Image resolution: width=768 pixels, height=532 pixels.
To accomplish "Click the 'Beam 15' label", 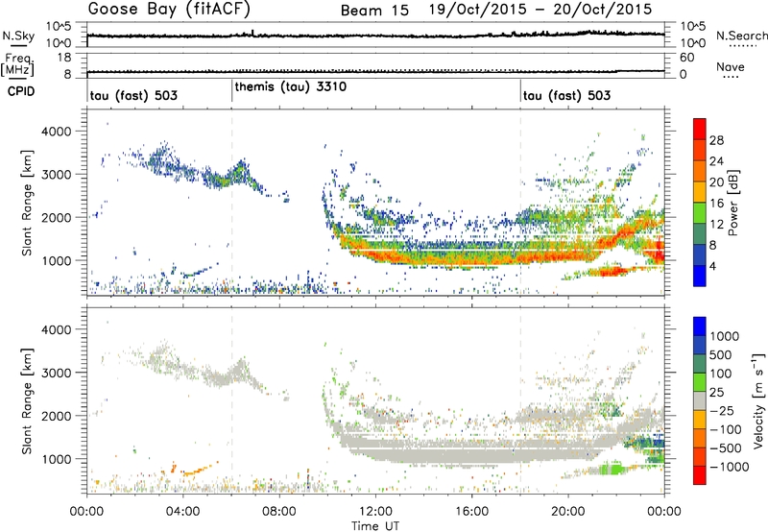I will click(x=374, y=11).
